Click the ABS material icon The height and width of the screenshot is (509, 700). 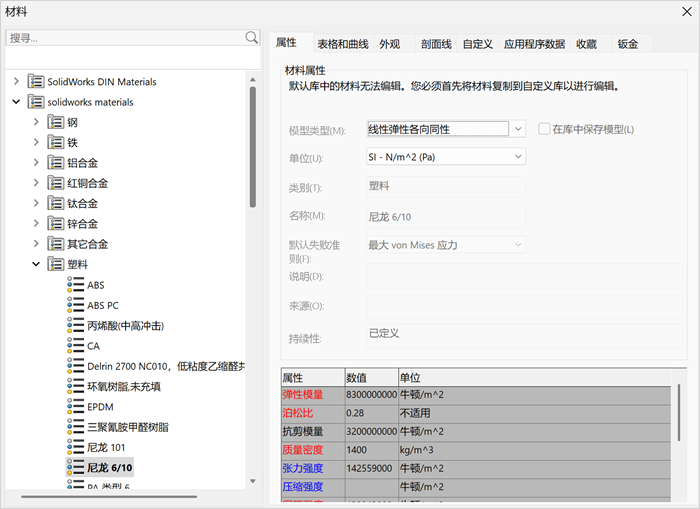[75, 285]
